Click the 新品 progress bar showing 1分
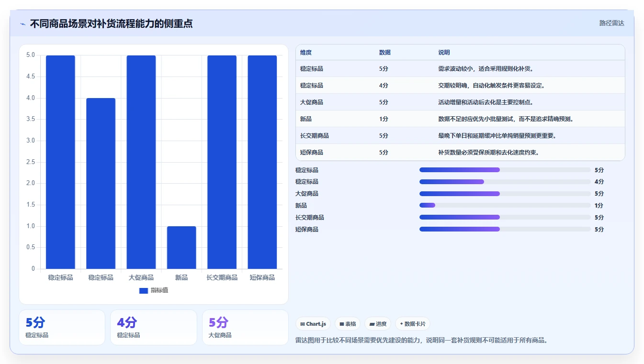 505,205
